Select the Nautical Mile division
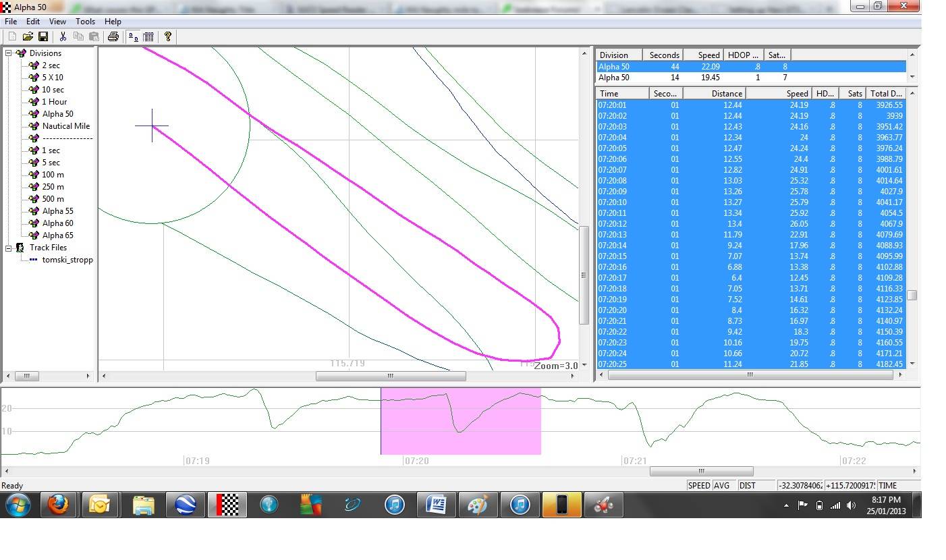Image resolution: width=946 pixels, height=560 pixels. pos(65,125)
